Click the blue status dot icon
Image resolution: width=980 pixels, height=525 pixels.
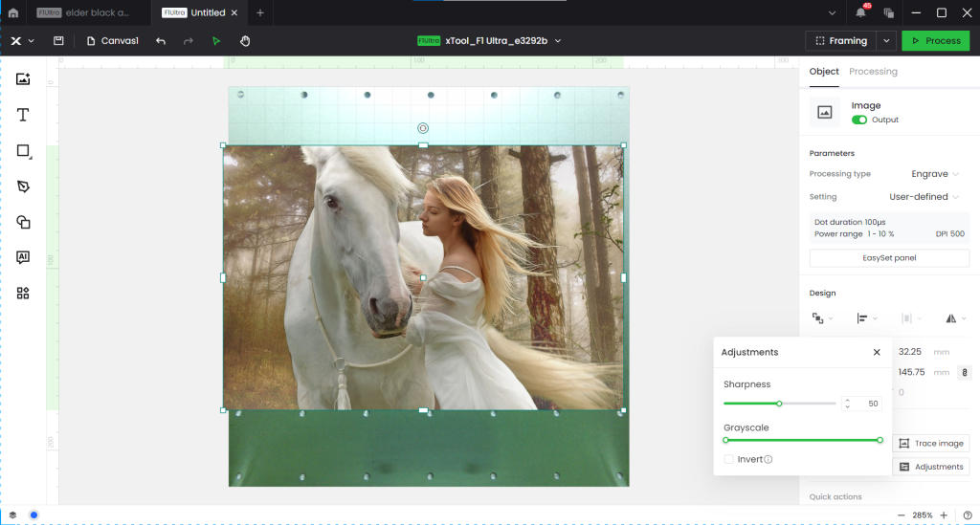click(33, 515)
